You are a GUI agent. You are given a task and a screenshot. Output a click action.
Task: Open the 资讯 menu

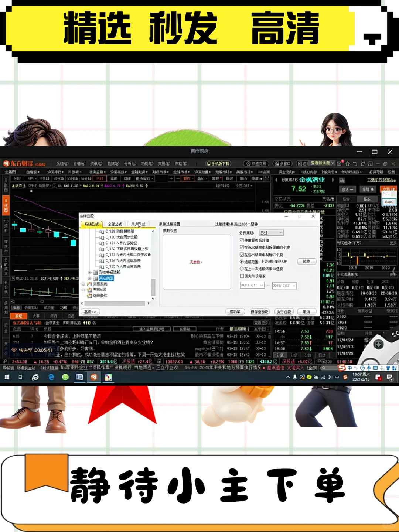pos(96,163)
